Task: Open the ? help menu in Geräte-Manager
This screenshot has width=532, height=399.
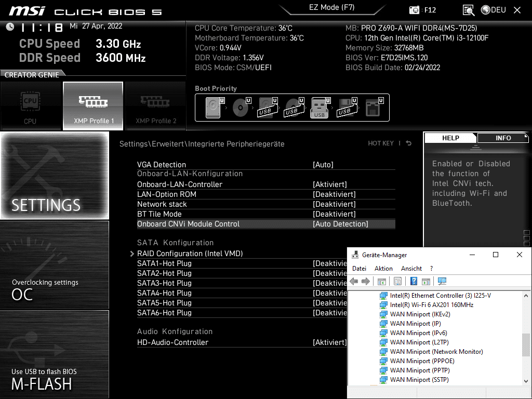Action: (431, 269)
